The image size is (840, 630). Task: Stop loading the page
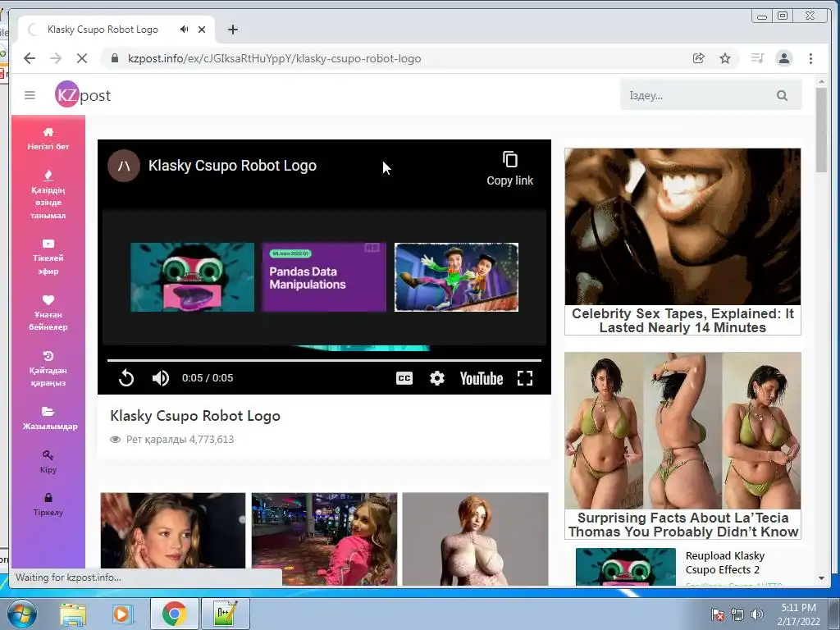(82, 58)
